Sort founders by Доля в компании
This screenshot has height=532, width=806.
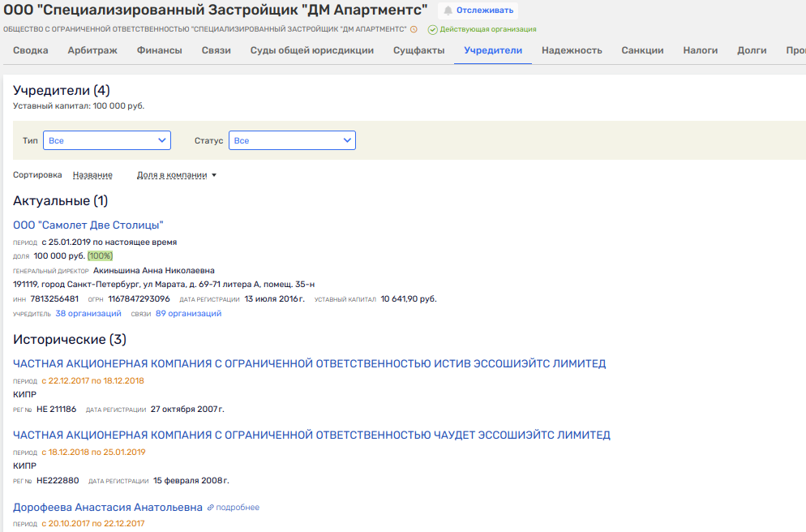click(x=172, y=175)
